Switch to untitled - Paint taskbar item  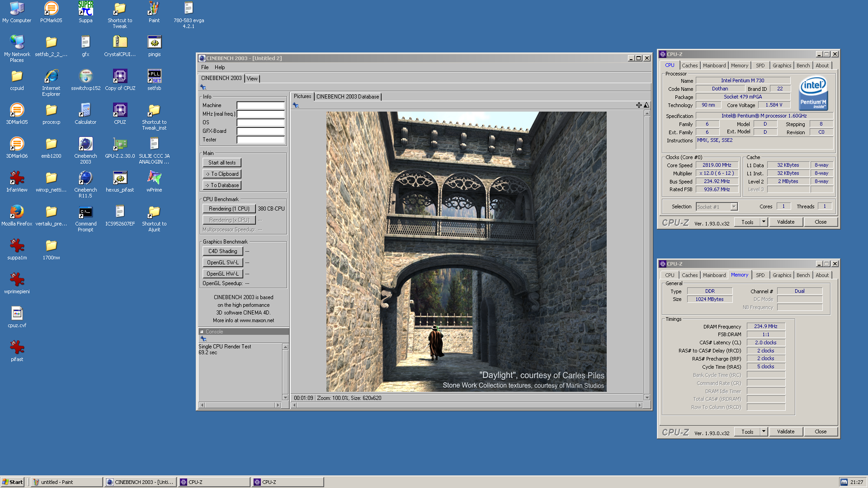67,482
